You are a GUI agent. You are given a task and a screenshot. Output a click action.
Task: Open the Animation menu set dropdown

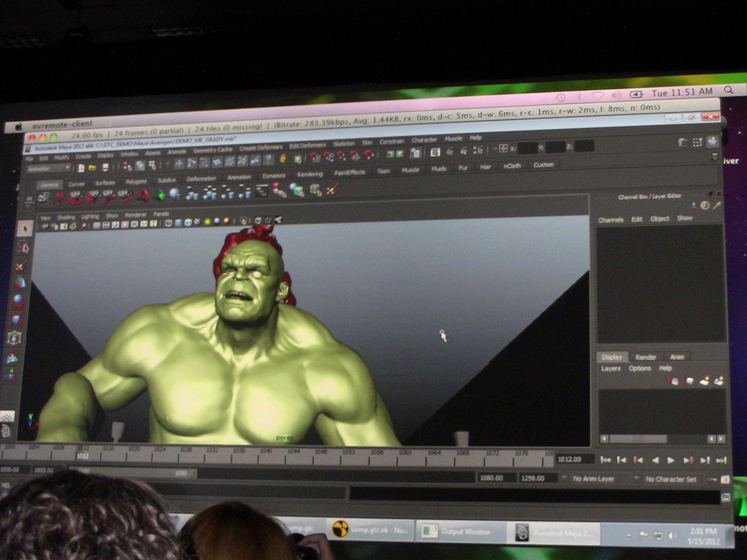pyautogui.click(x=50, y=169)
